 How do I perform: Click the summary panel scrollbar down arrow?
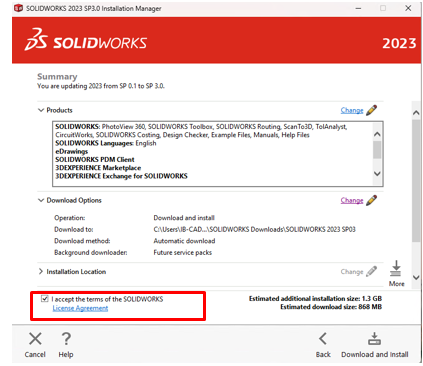coord(416,277)
